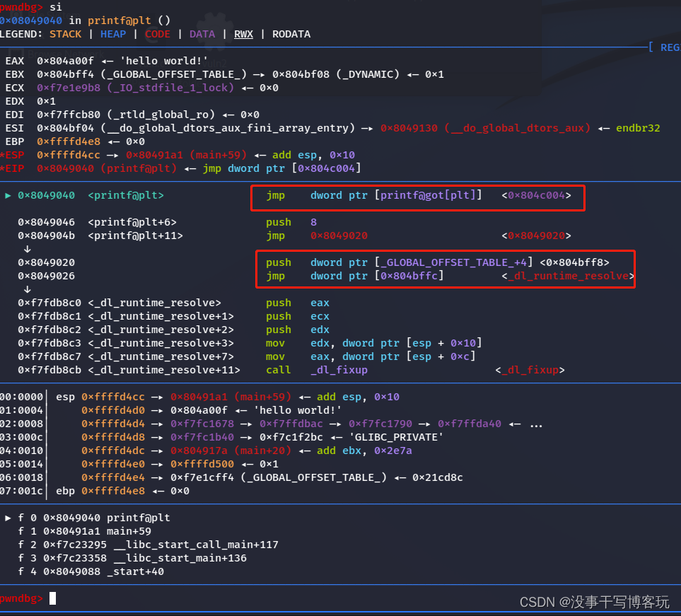Select the RWX legend badge
This screenshot has width=681, height=616.
243,33
